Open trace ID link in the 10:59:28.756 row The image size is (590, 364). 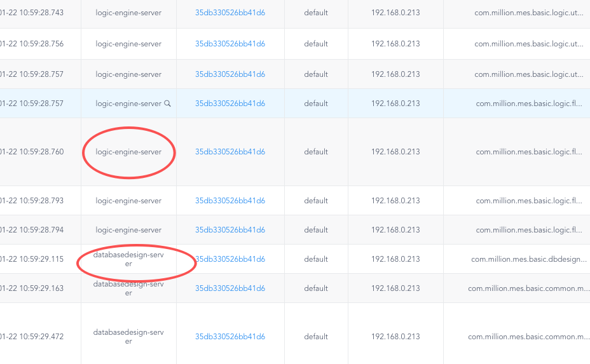point(230,44)
